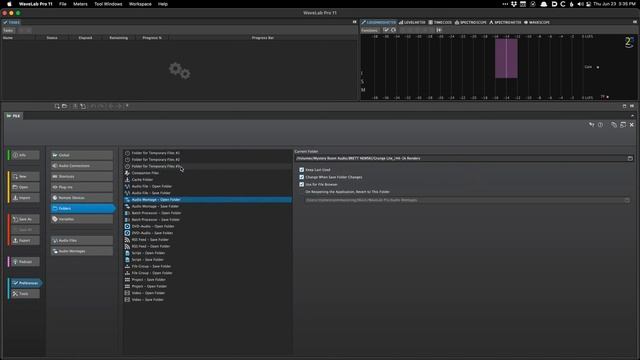This screenshot has width=640, height=360.
Task: Open the Meters menu
Action: point(80,4)
